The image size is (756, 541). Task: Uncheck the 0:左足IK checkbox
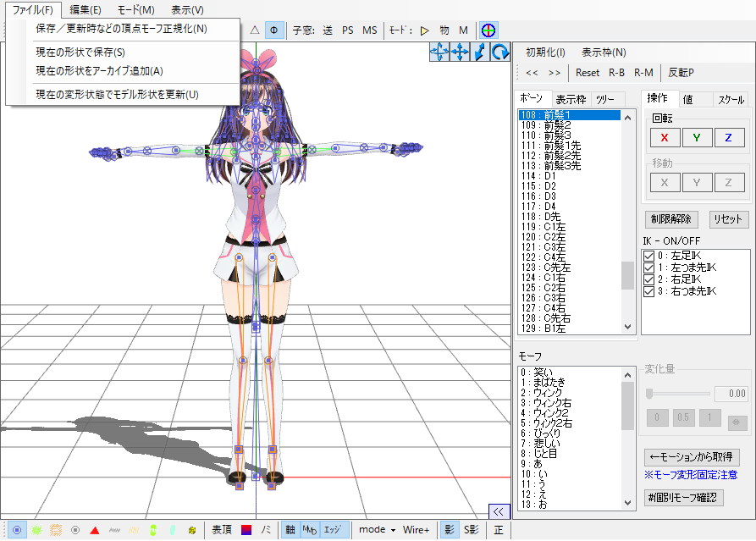point(647,256)
